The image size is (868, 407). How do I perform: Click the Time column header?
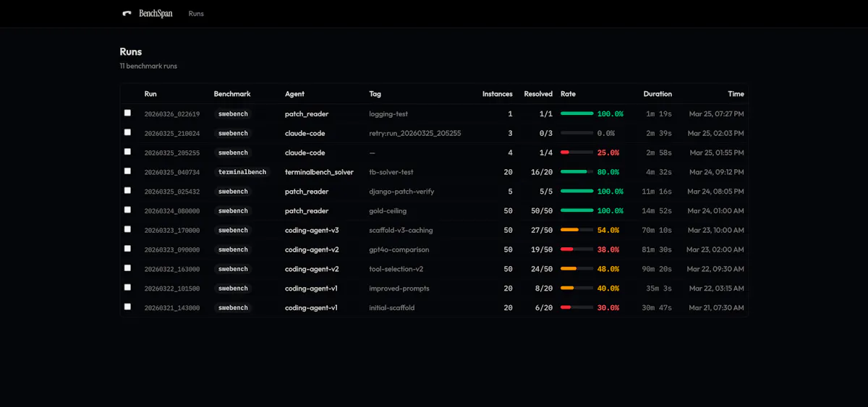736,94
